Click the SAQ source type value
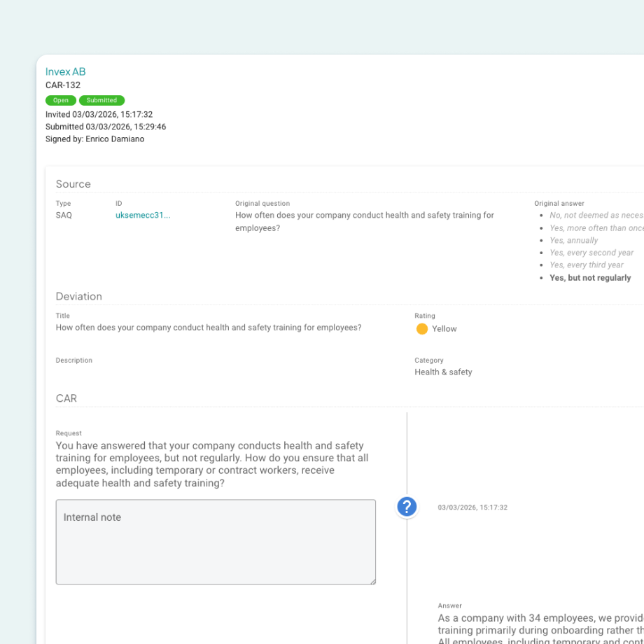 click(x=64, y=216)
